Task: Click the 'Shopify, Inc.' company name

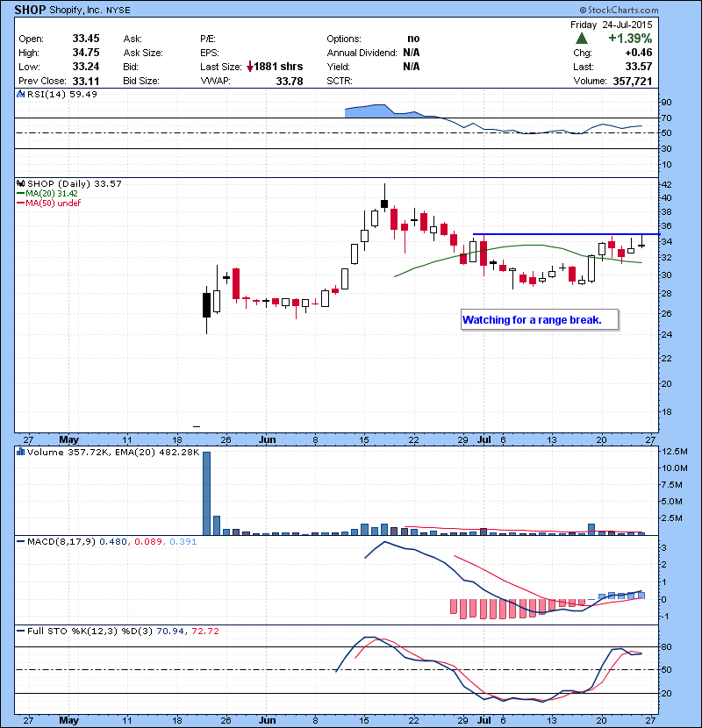Action: (x=75, y=11)
